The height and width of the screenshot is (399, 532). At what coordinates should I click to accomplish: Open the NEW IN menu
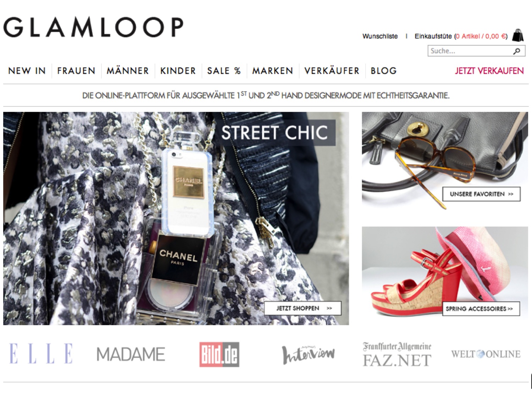pyautogui.click(x=27, y=71)
